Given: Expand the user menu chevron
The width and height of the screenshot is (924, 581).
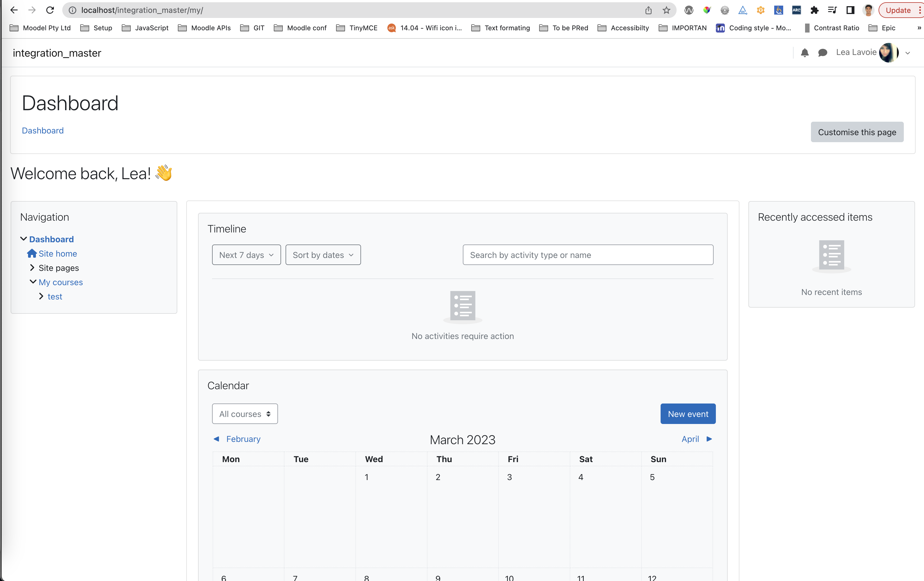Looking at the screenshot, I should tap(907, 53).
